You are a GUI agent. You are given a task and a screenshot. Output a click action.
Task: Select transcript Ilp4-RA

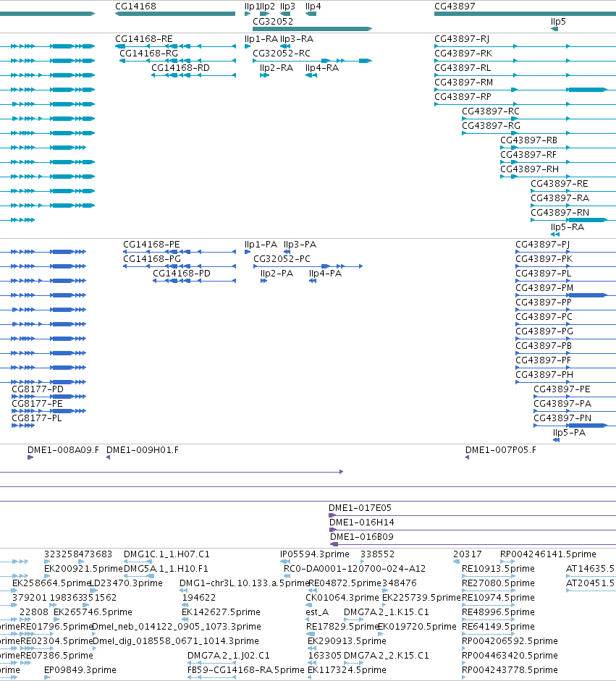311,75
